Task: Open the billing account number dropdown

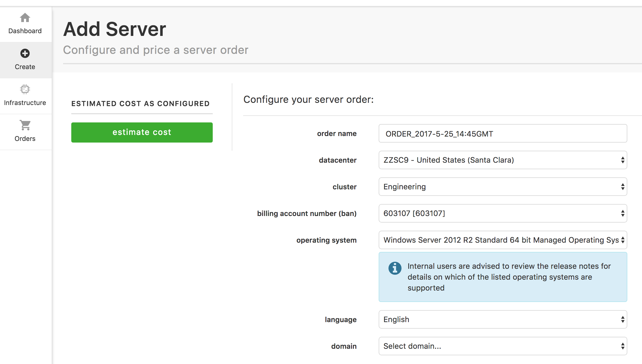Action: tap(503, 214)
